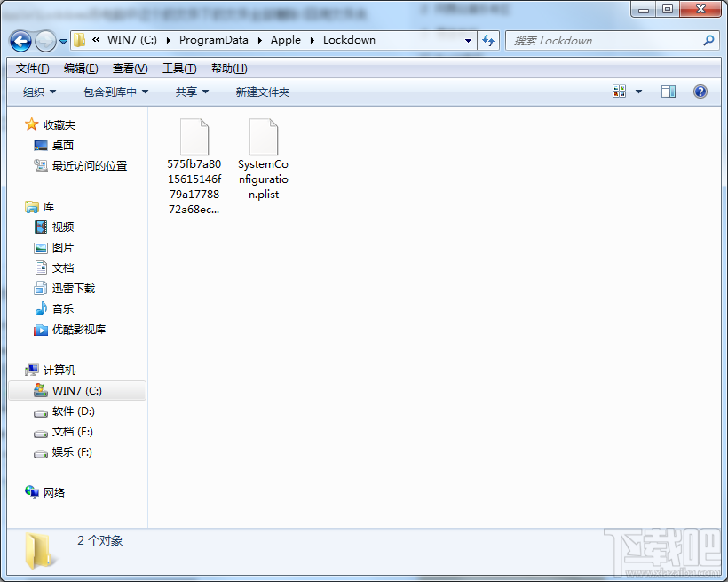
Task: Open the 查看(V) menu
Action: 130,68
